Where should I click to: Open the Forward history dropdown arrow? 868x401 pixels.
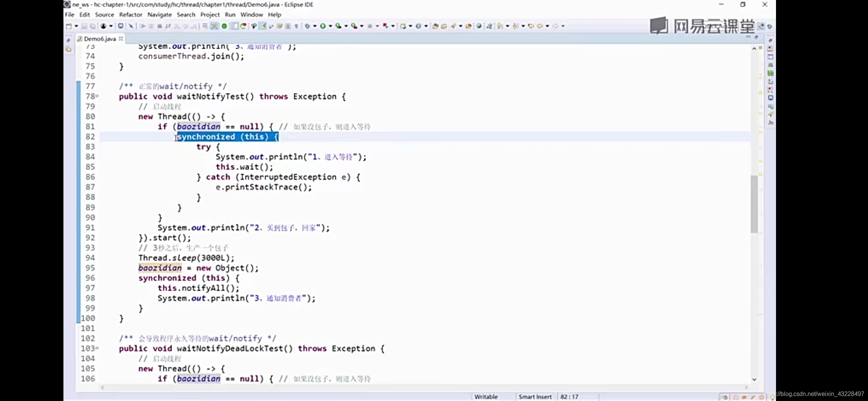[563, 26]
